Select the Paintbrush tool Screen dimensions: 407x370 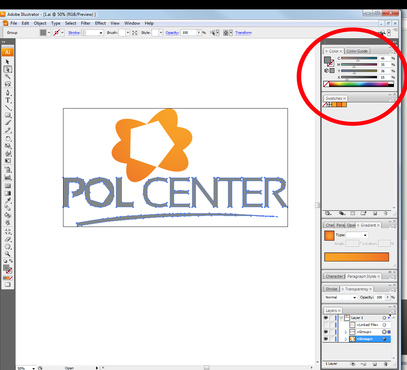pyautogui.click(x=7, y=123)
